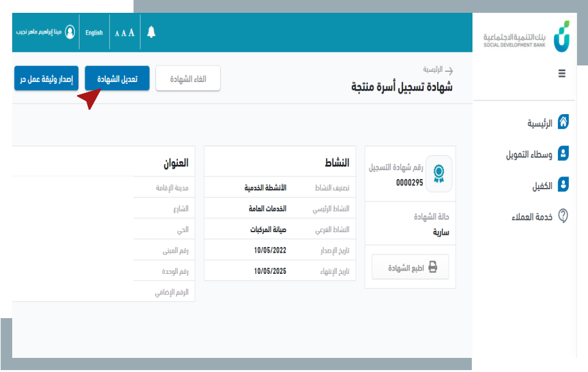Click the الشارع label
Image resolution: width=588 pixels, height=372 pixels.
pos(181,208)
